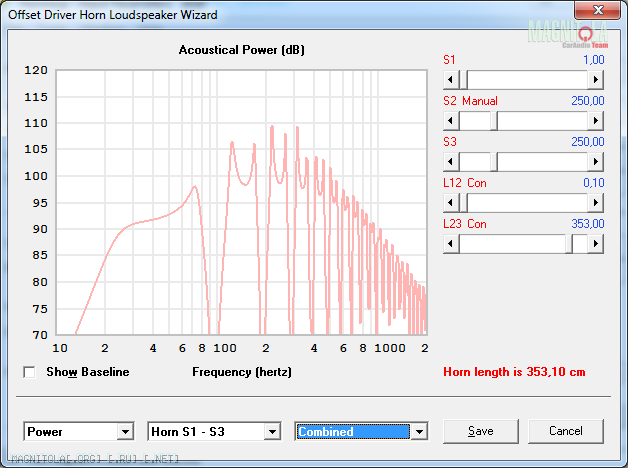Click the L12 Con slider thumb
The image size is (628, 468).
(463, 203)
